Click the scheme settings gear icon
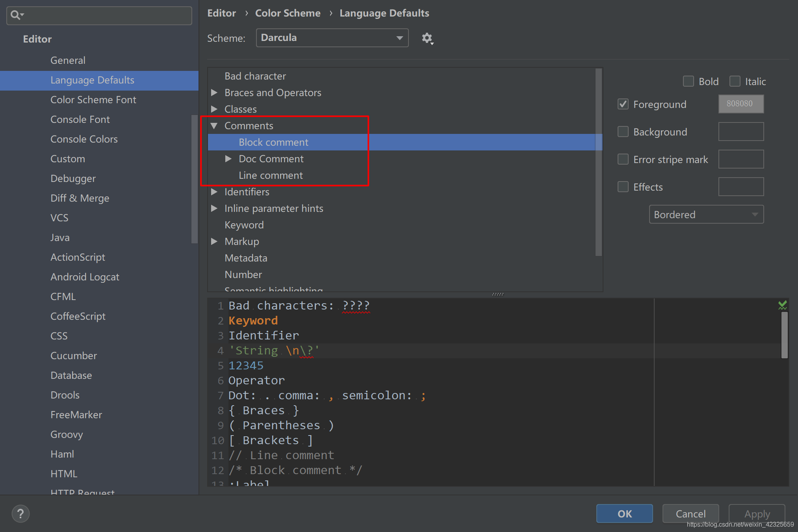Screen dimensions: 798x532 click(x=427, y=38)
